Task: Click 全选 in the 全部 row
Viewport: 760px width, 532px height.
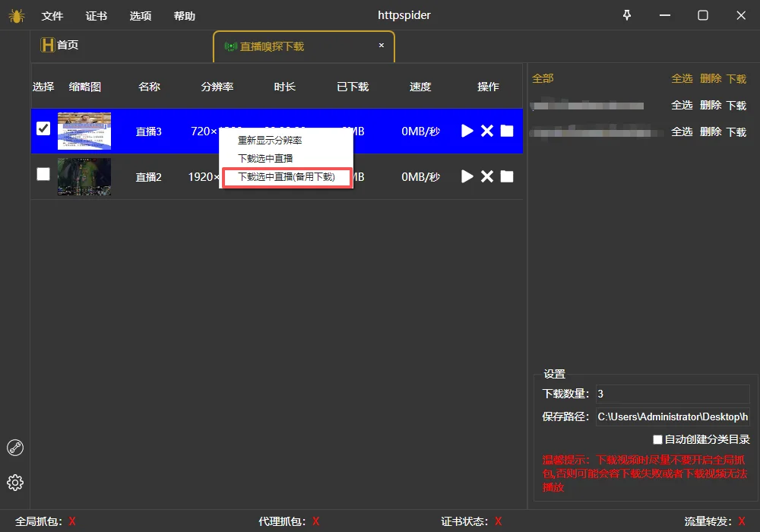Action: 682,78
